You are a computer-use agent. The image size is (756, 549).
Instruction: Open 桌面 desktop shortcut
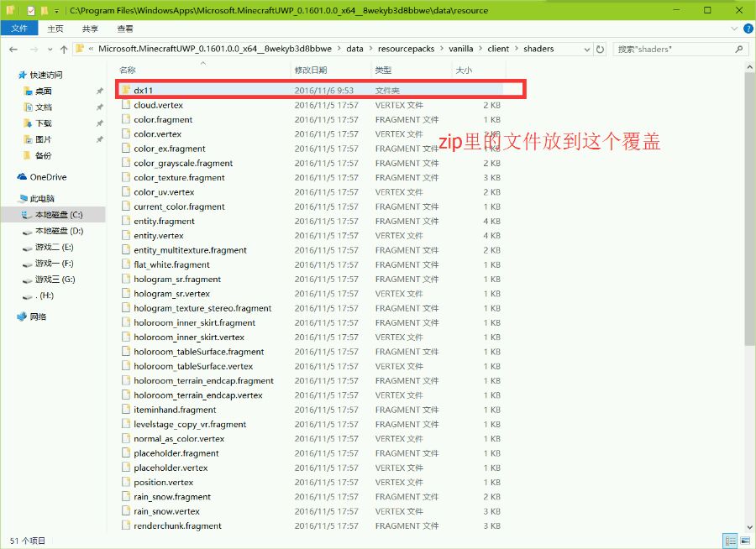38,91
